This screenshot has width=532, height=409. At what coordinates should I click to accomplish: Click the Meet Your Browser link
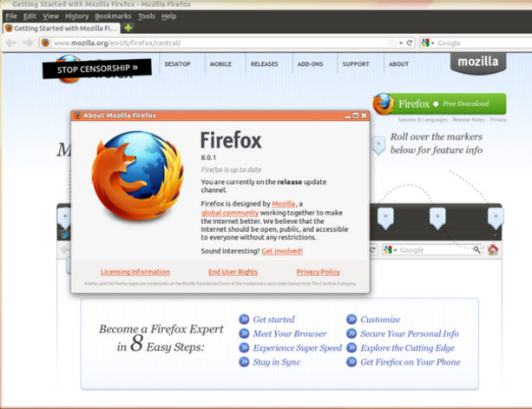tap(290, 333)
